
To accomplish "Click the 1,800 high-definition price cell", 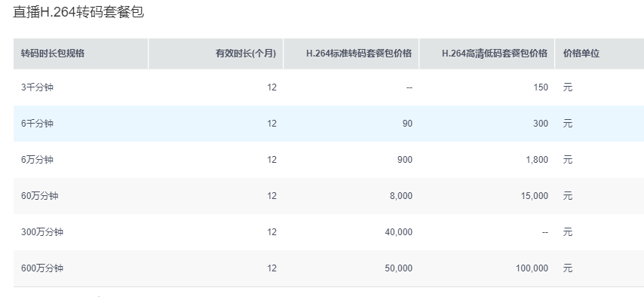I will [x=537, y=159].
